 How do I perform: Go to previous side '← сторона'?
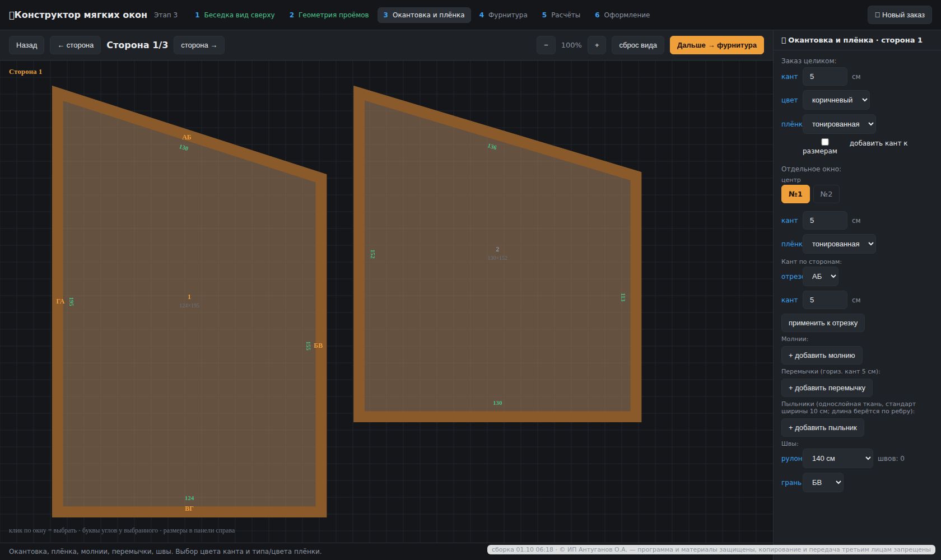click(x=76, y=45)
